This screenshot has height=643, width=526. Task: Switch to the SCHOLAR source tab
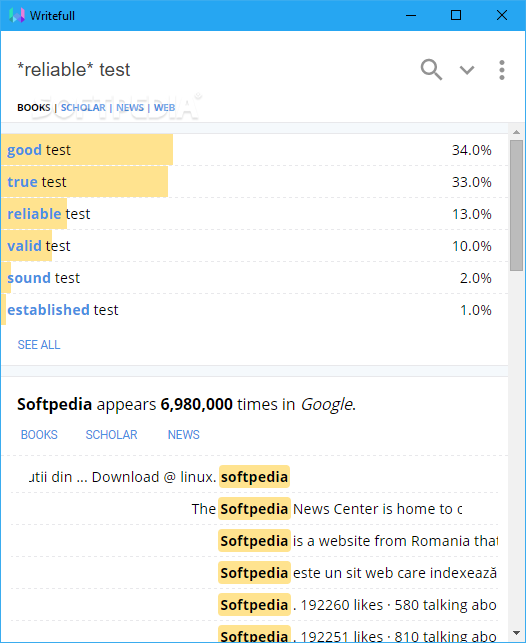(x=83, y=107)
